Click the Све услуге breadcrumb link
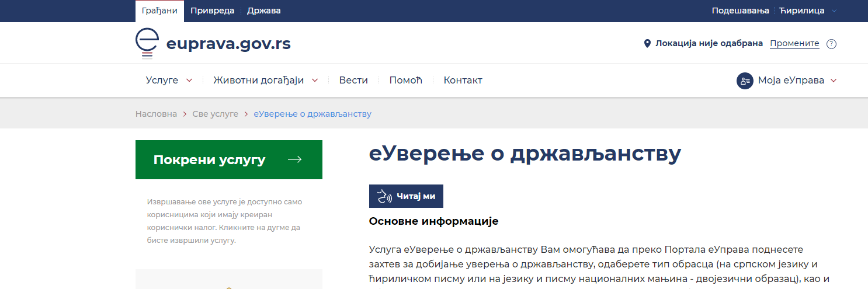Image resolution: width=868 pixels, height=289 pixels. pos(215,114)
